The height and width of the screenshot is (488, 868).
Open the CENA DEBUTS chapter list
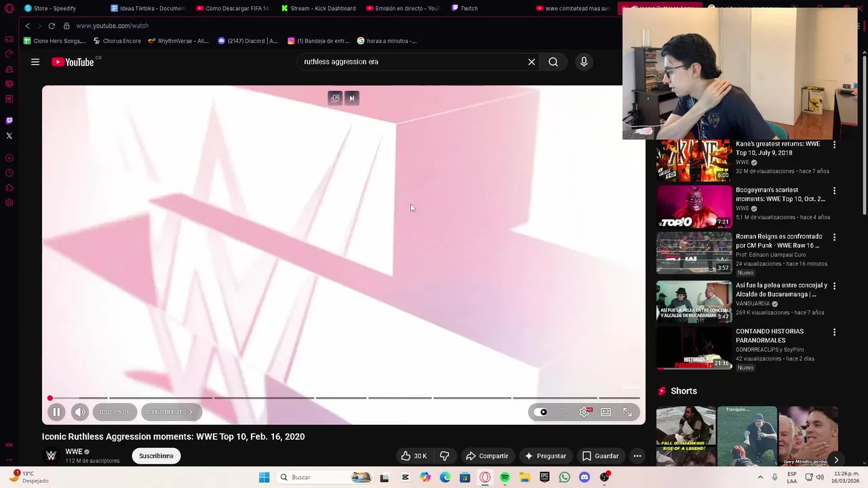(171, 412)
